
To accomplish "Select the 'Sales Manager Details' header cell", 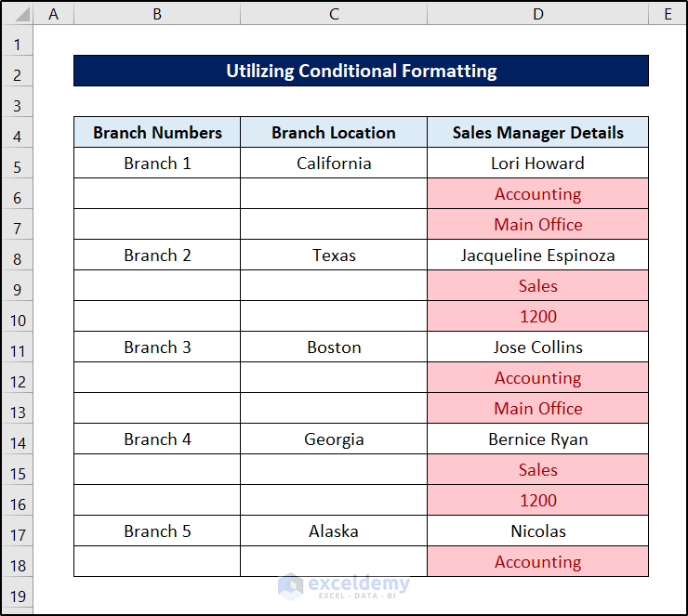I will tap(537, 133).
